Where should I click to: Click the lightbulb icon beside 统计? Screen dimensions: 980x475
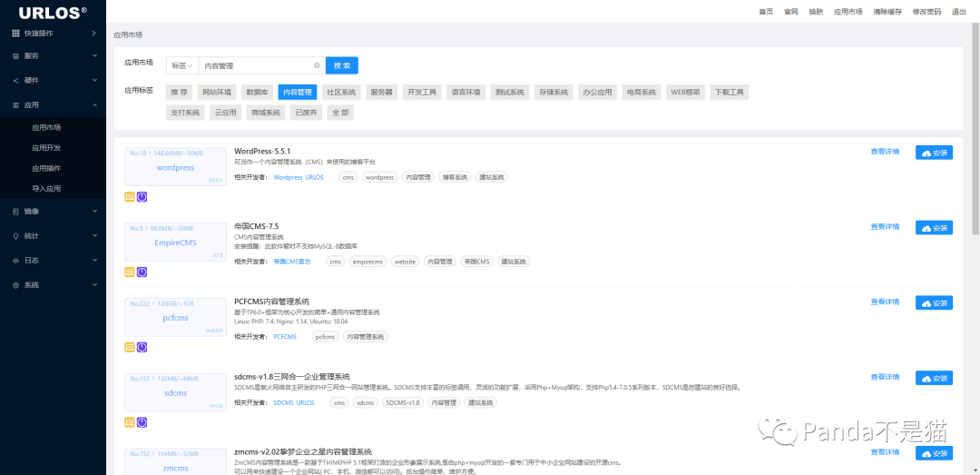(16, 236)
